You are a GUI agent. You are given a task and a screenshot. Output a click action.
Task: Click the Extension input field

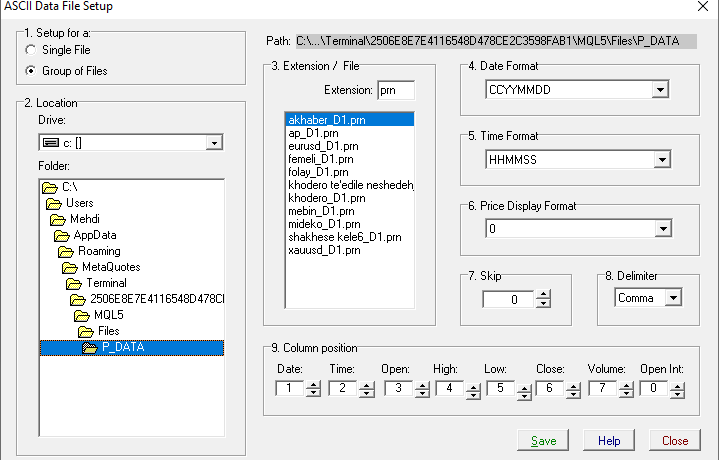point(396,90)
